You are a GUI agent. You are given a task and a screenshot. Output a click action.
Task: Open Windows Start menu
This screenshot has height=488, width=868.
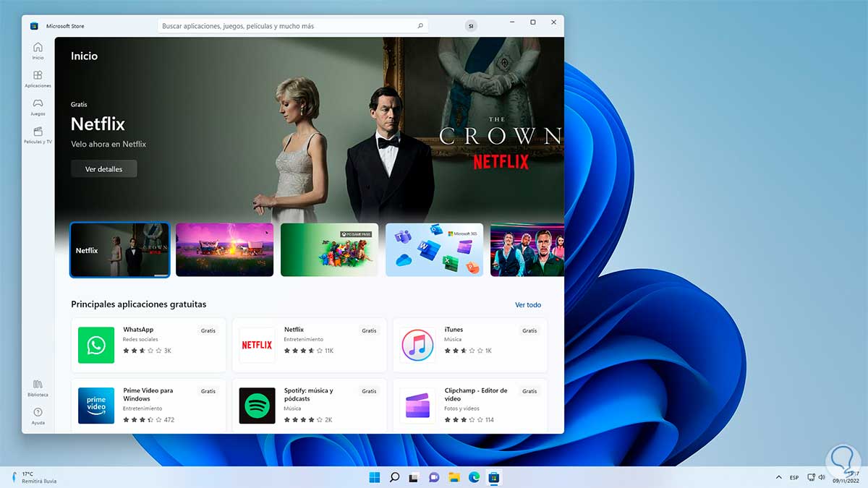coord(375,477)
